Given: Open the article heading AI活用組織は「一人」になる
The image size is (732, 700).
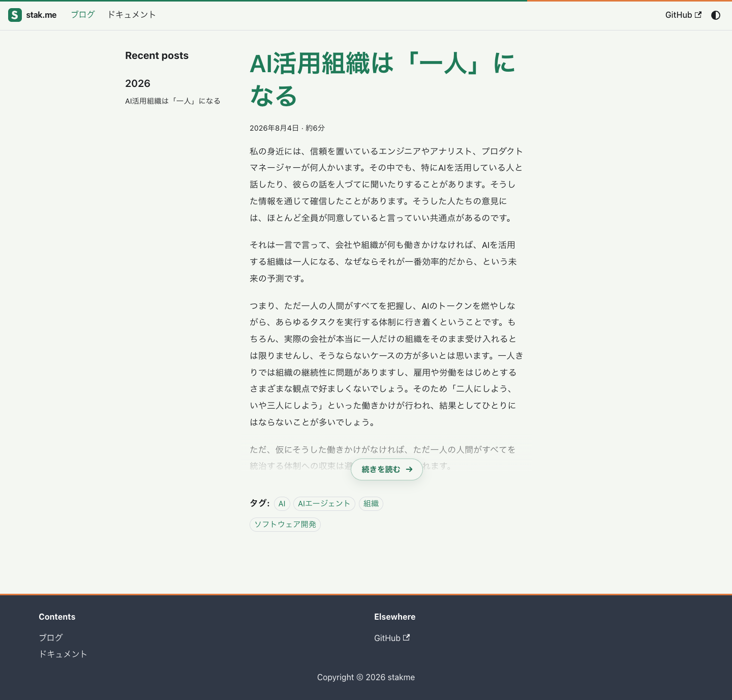Looking at the screenshot, I should pyautogui.click(x=382, y=79).
